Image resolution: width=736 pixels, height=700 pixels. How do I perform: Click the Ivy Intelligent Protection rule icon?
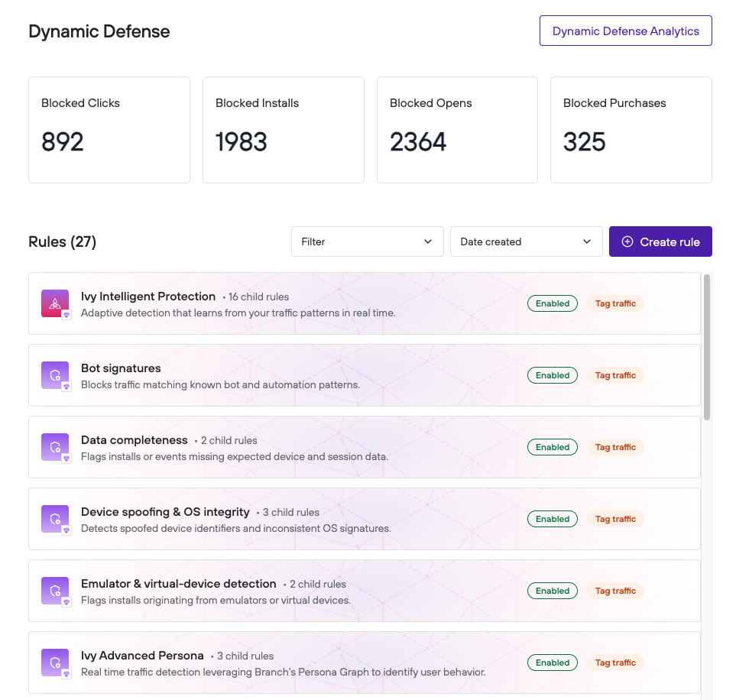tap(55, 303)
